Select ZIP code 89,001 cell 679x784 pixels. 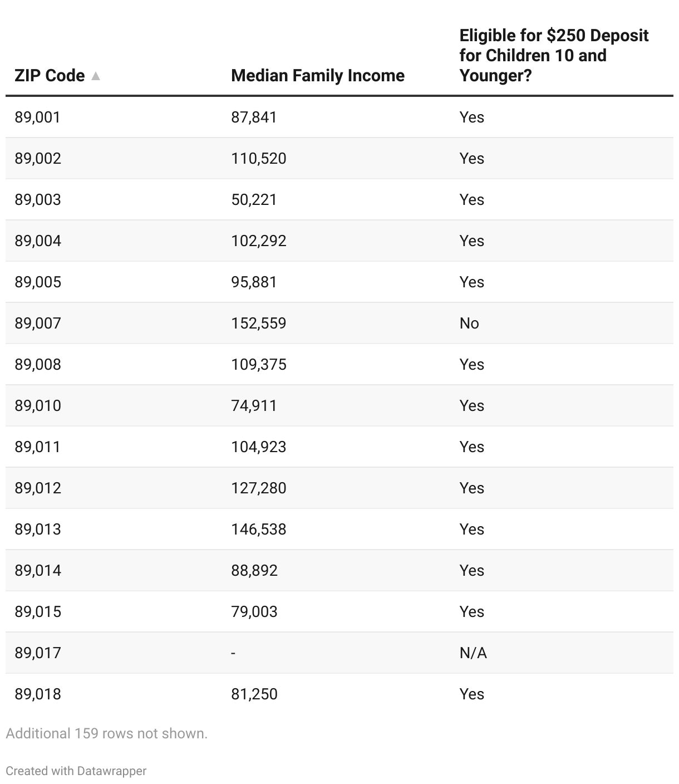(x=37, y=117)
